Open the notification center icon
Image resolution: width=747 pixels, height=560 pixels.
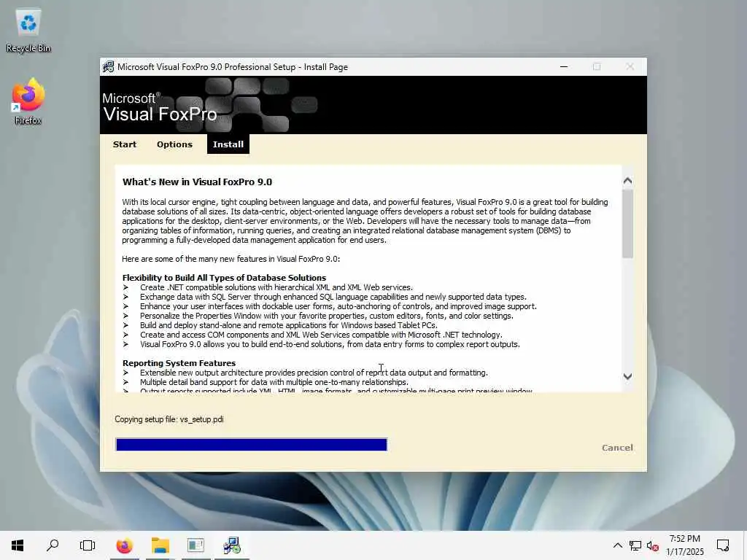[x=723, y=545]
